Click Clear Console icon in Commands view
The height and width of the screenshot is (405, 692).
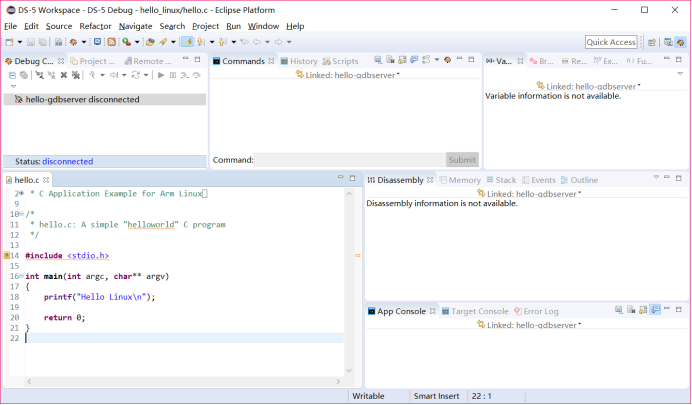coord(390,60)
